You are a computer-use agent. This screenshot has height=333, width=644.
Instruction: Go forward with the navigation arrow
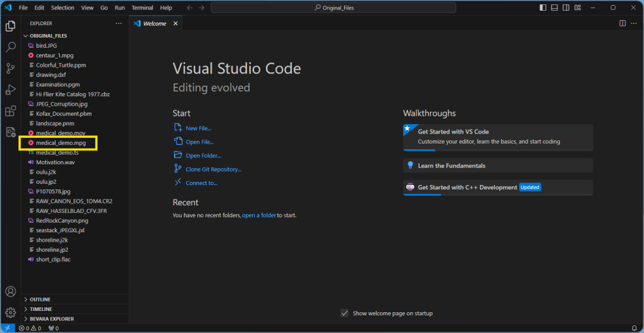pos(201,8)
